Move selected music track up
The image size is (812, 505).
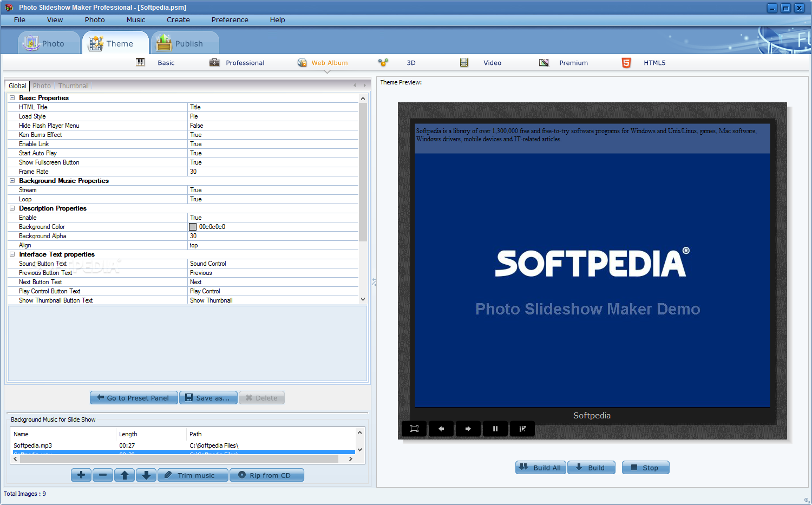(125, 475)
